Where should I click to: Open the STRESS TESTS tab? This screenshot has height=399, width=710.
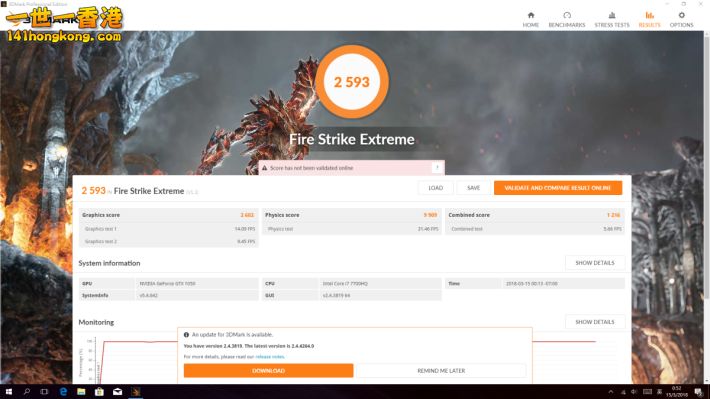tap(612, 19)
